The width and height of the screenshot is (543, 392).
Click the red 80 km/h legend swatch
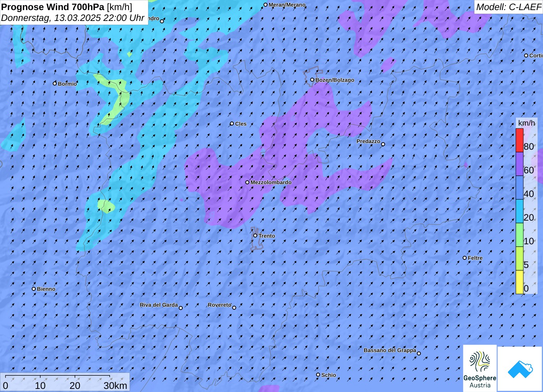(519, 140)
